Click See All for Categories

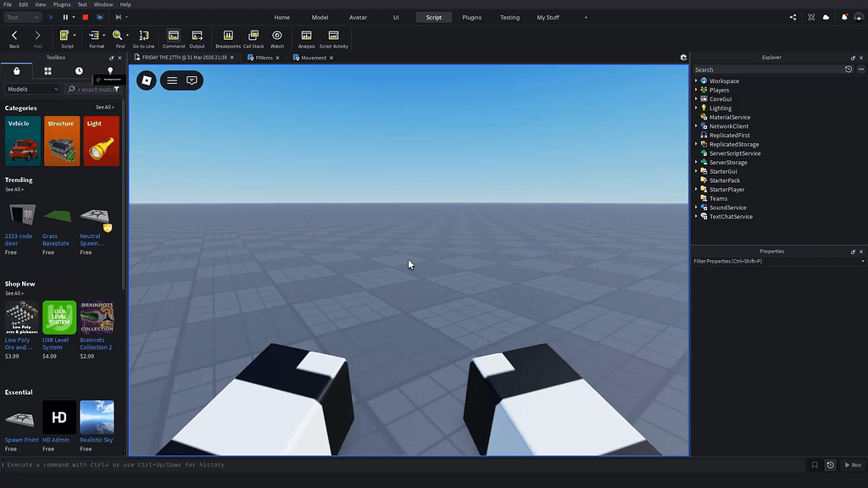pyautogui.click(x=104, y=108)
